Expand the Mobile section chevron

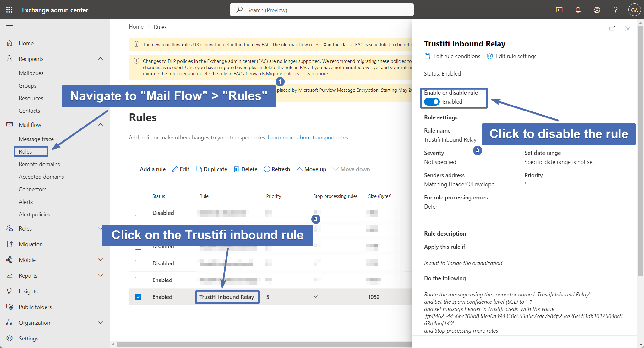101,260
